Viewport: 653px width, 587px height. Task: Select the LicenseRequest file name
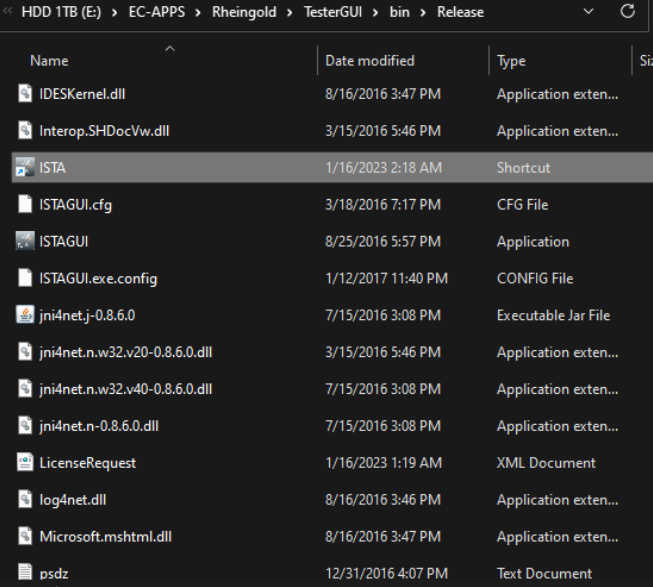[87, 463]
